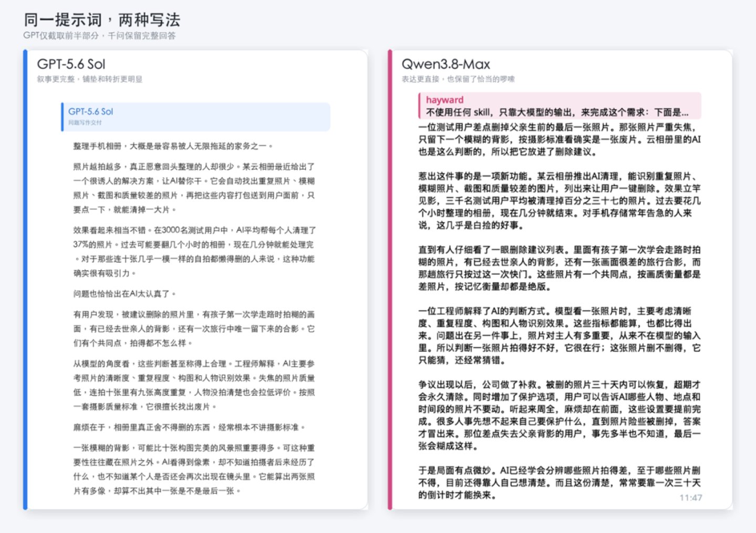Click the paragraph starting 一位工程师解释了AI
The height and width of the screenshot is (533, 756).
coord(560,335)
